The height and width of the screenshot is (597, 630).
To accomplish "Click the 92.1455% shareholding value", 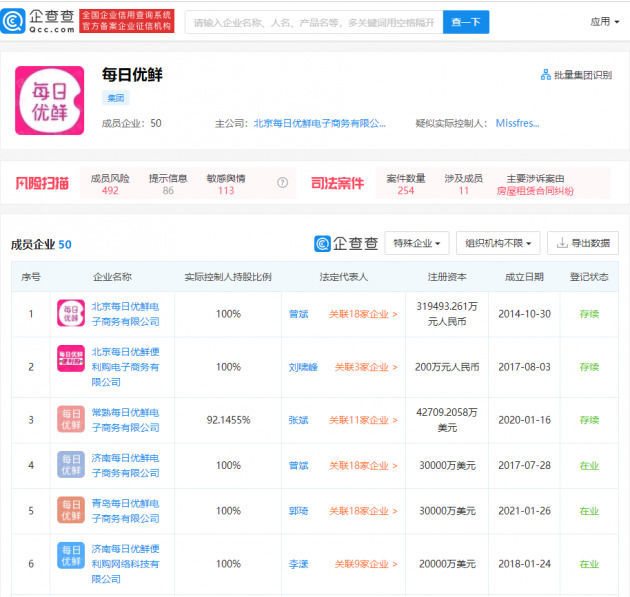I will pyautogui.click(x=228, y=420).
